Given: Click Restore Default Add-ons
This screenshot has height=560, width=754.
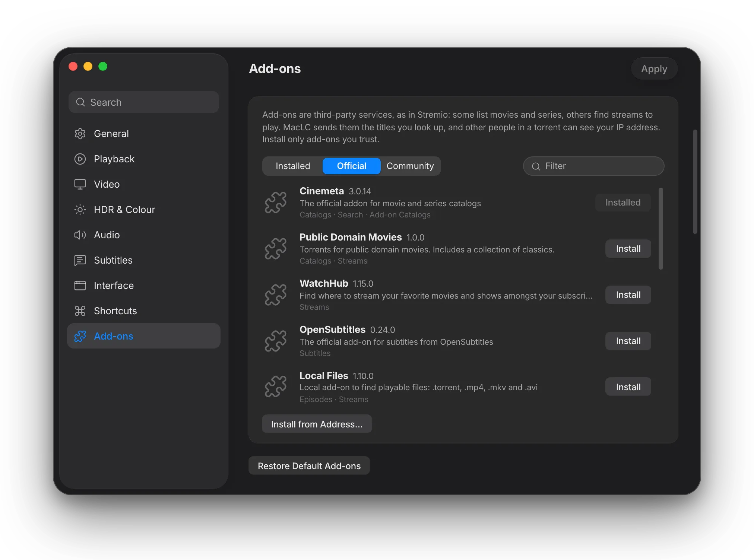Looking at the screenshot, I should [309, 466].
